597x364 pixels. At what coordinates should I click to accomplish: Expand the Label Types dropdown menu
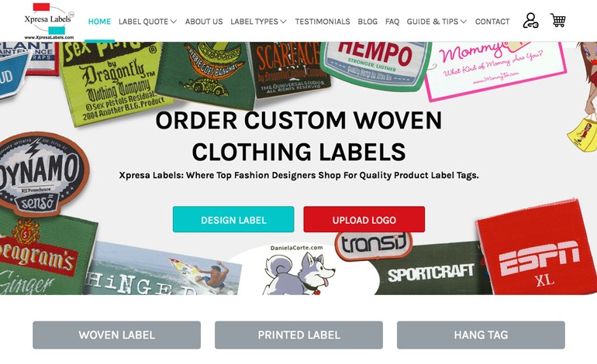click(258, 22)
